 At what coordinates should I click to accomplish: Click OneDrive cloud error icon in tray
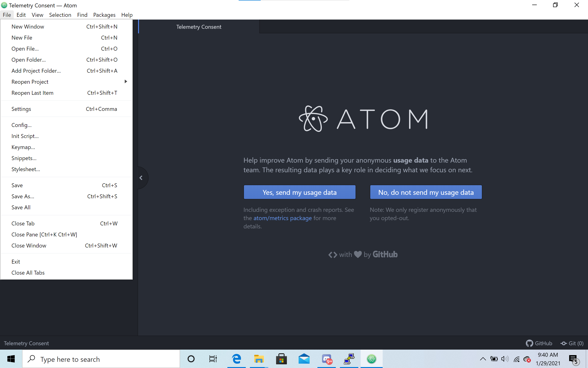pyautogui.click(x=527, y=359)
